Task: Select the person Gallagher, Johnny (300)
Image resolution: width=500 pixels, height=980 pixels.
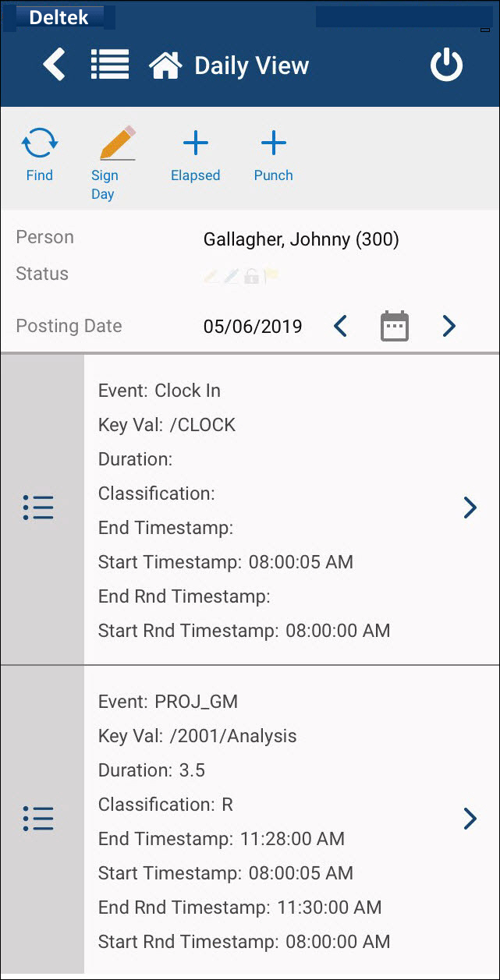Action: point(301,239)
